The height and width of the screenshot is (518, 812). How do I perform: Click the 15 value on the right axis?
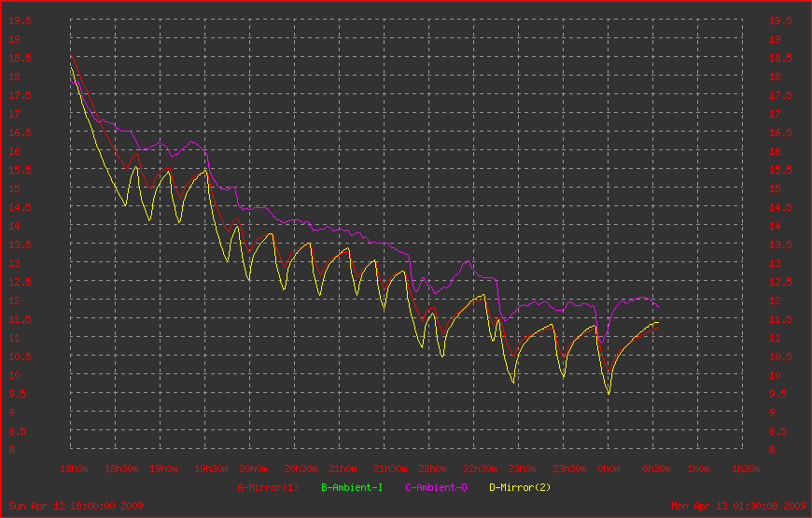(776, 189)
